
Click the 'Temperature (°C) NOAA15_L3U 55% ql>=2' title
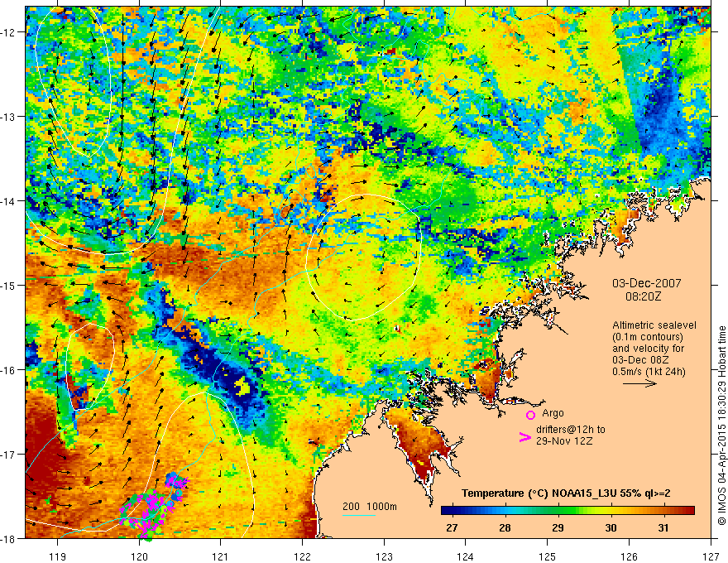coord(566,493)
